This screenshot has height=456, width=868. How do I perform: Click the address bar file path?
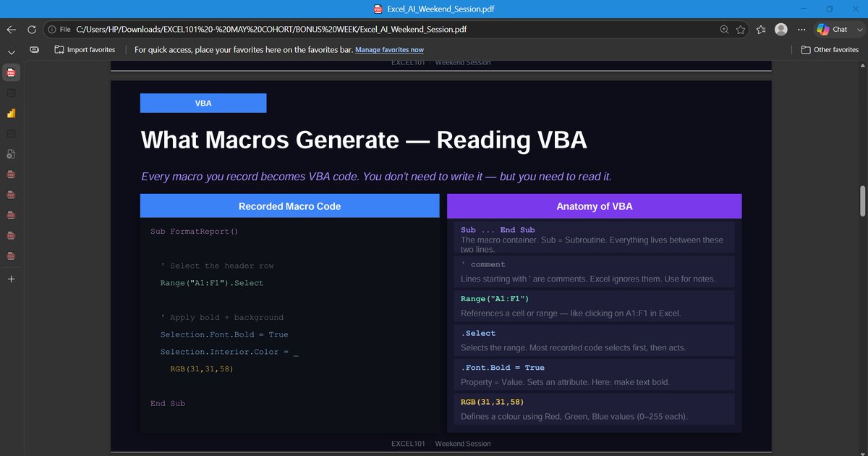271,30
